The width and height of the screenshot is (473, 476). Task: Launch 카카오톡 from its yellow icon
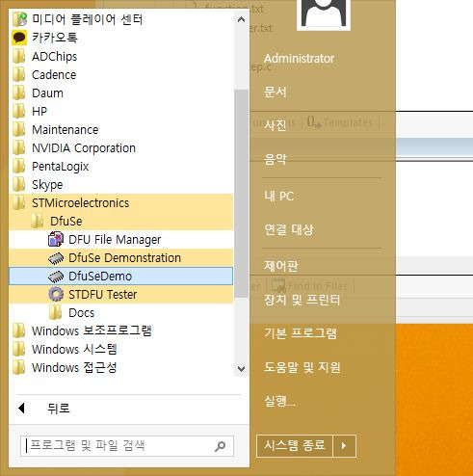click(x=19, y=38)
